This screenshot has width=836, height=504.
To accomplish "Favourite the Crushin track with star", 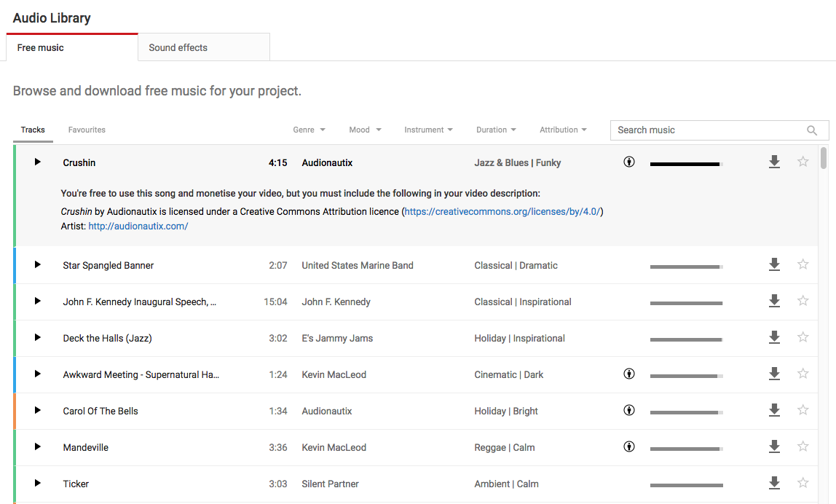I will coord(803,162).
